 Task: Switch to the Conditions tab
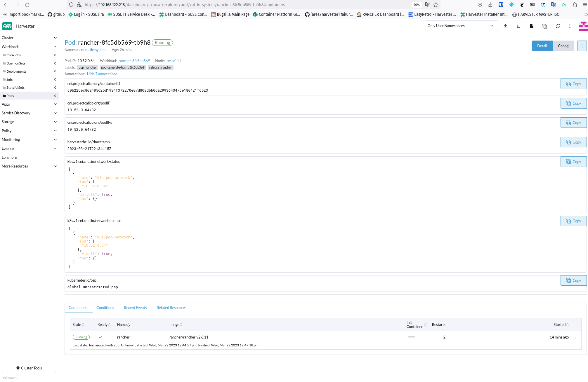105,308
